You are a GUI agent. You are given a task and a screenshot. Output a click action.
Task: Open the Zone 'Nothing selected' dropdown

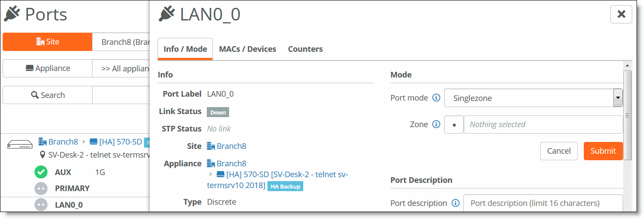click(543, 125)
